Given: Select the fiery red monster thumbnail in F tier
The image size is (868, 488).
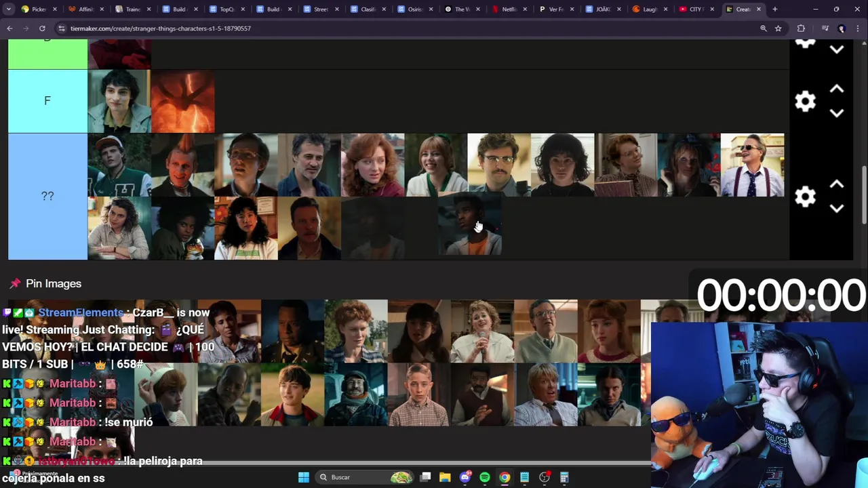Looking at the screenshot, I should (182, 101).
